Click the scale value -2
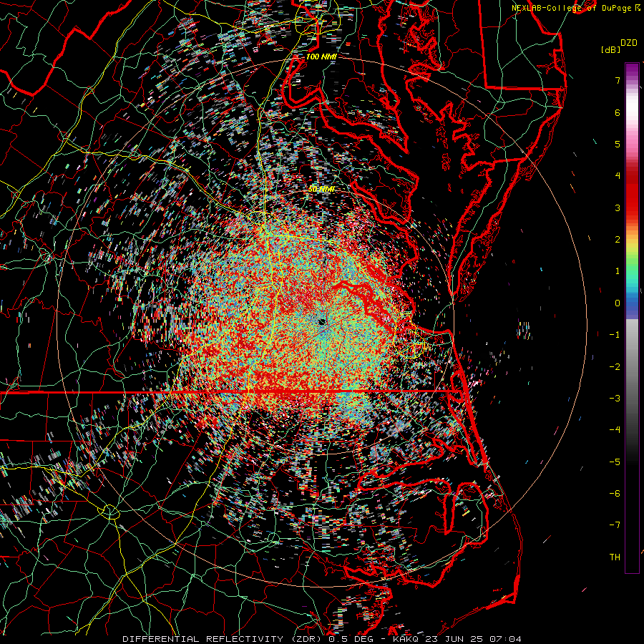644x644 pixels. (615, 367)
